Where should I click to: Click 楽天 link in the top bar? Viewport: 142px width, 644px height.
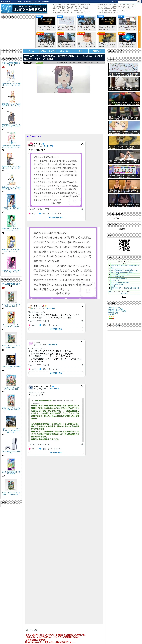[40, 2]
